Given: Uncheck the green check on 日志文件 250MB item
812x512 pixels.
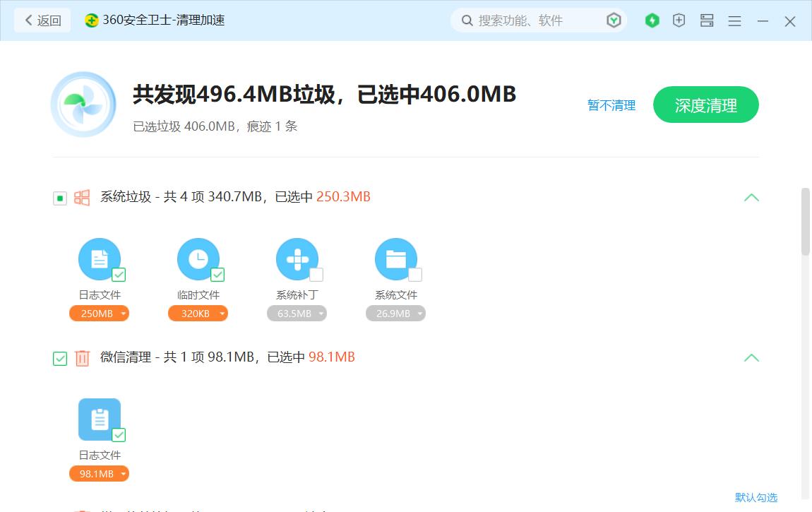Looking at the screenshot, I should [x=120, y=275].
